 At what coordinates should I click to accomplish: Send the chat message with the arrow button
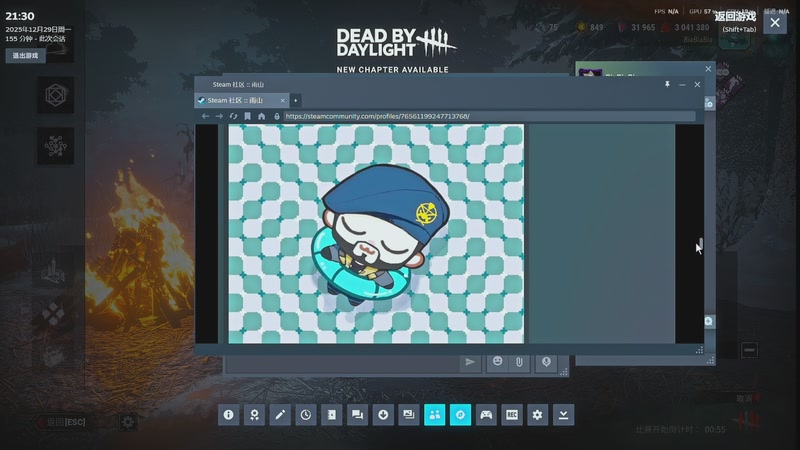470,362
